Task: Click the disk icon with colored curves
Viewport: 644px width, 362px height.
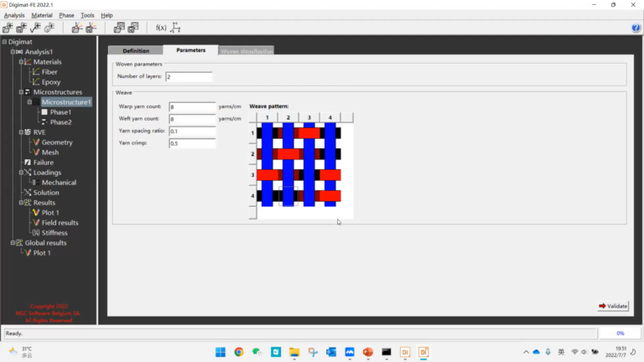Action: point(91,28)
